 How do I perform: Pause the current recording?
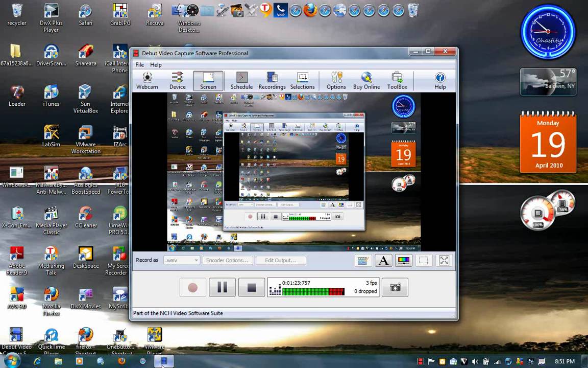click(x=223, y=288)
